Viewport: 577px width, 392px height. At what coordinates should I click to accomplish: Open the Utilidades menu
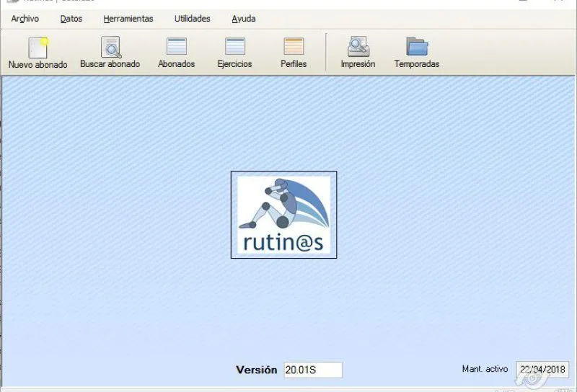click(x=192, y=19)
